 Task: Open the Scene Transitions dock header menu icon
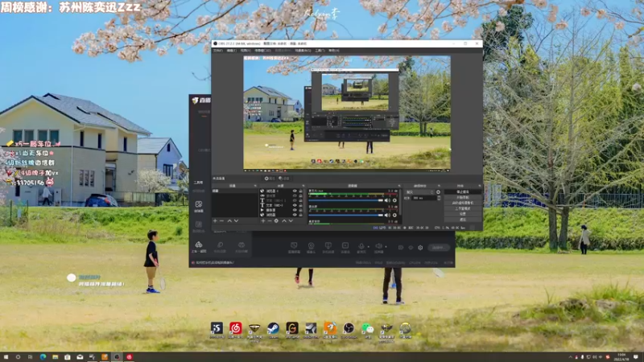[x=439, y=186]
